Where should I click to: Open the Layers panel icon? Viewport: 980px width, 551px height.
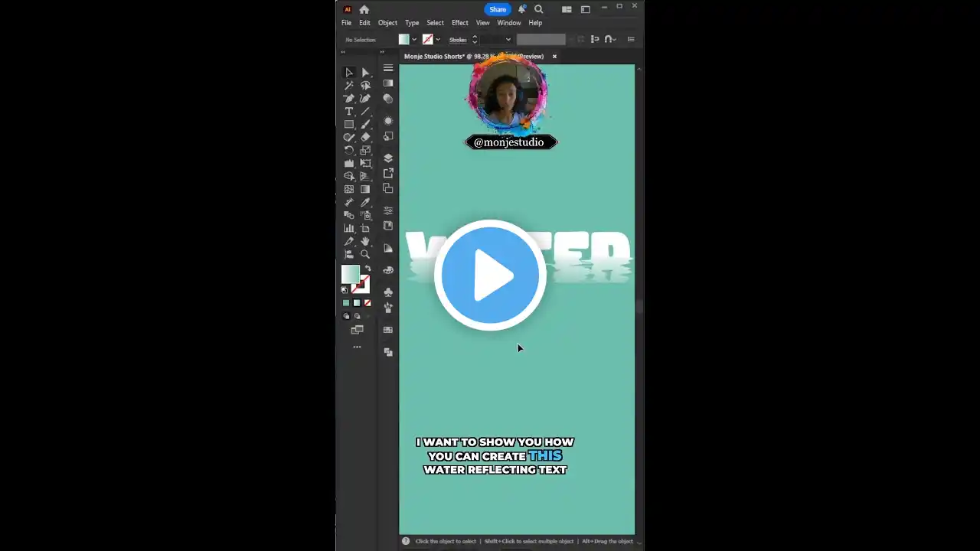pos(388,158)
